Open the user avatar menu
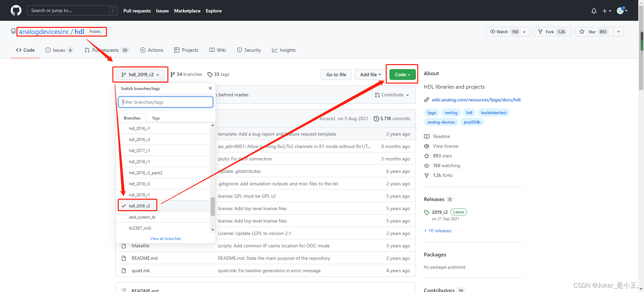Screen dimensions: 644x292 click(622, 10)
